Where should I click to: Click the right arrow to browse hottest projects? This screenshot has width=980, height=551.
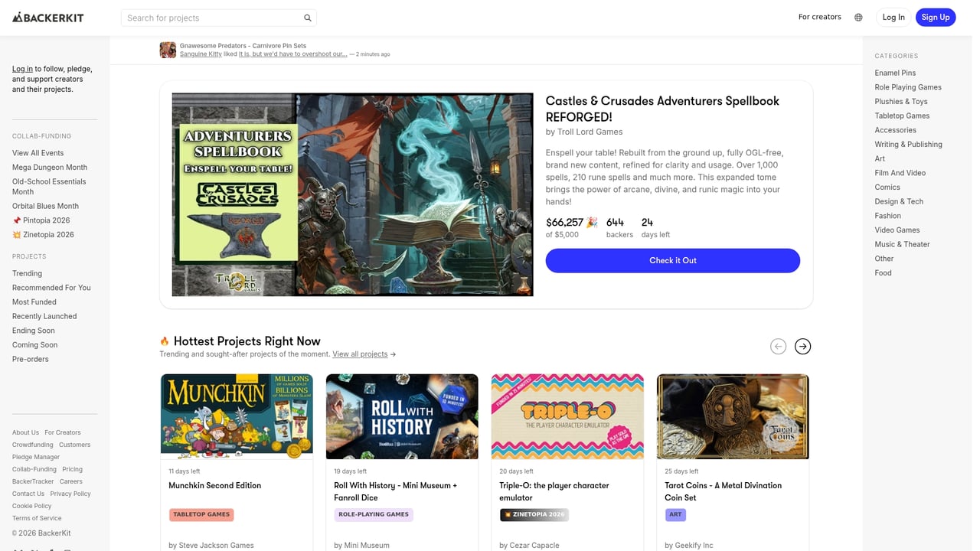click(x=802, y=346)
